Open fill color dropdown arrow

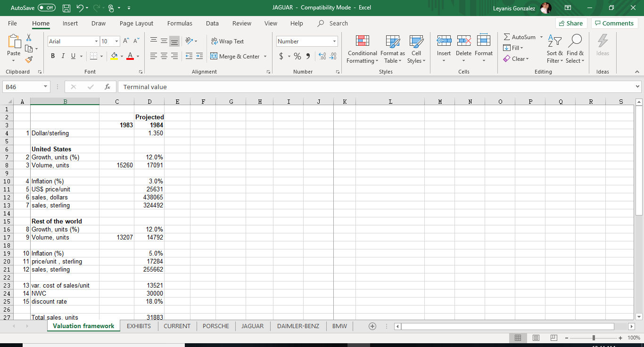121,57
